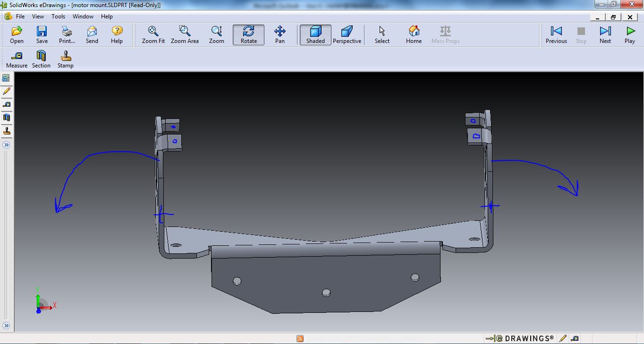Choose the Zoom tool in the toolbar
Screen dimensions: 644x344
click(217, 35)
